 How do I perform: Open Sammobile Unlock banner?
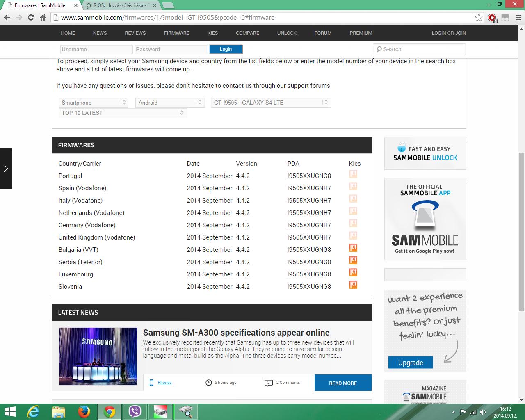point(425,153)
